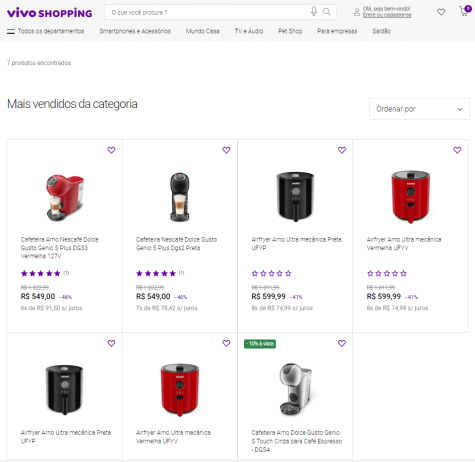Screen dimensions: 475x462
Task: Click the magnifier search icon
Action: click(327, 12)
